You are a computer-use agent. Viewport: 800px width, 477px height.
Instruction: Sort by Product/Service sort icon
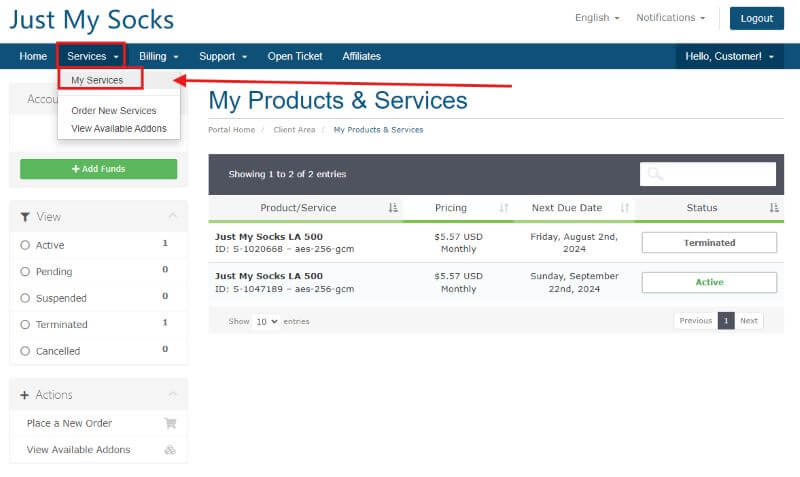pos(393,208)
